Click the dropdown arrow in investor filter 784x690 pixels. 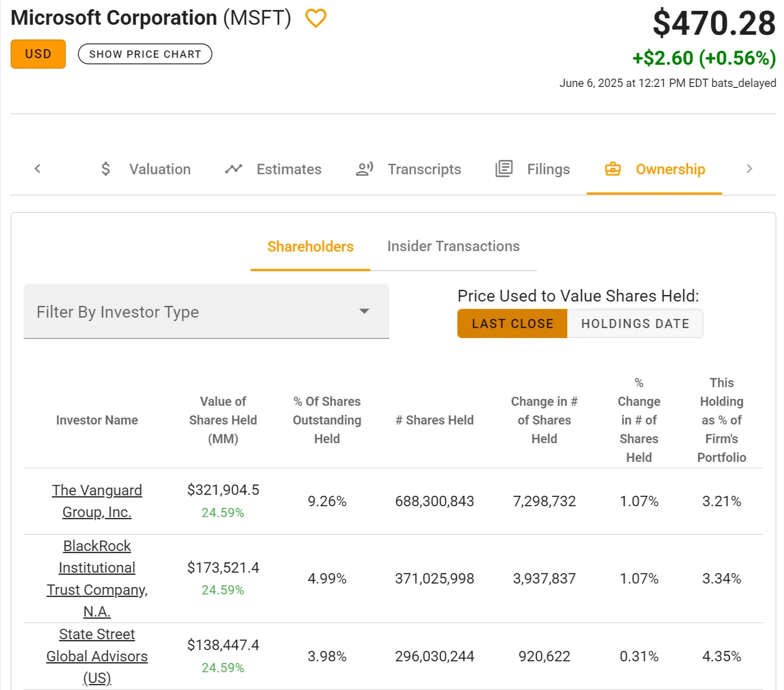364,311
